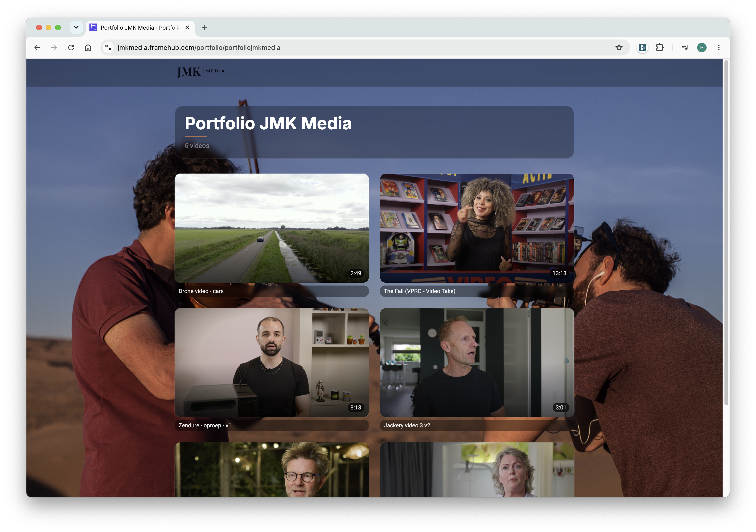Open the media controls icon

(685, 48)
